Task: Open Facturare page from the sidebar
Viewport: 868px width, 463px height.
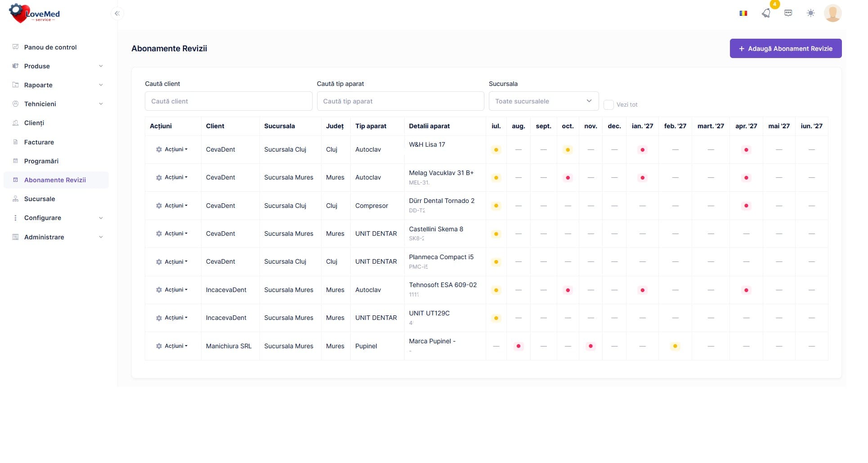Action: (39, 142)
